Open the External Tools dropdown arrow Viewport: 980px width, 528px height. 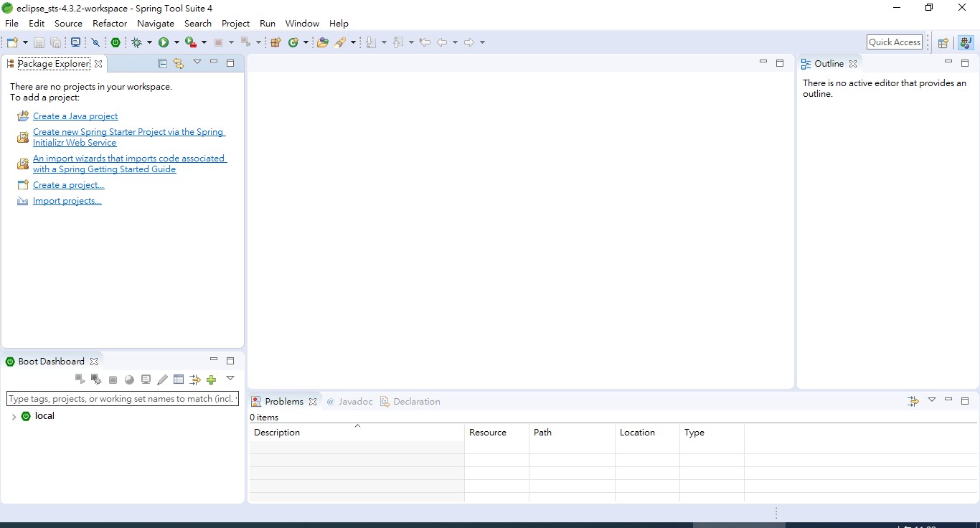pos(204,42)
